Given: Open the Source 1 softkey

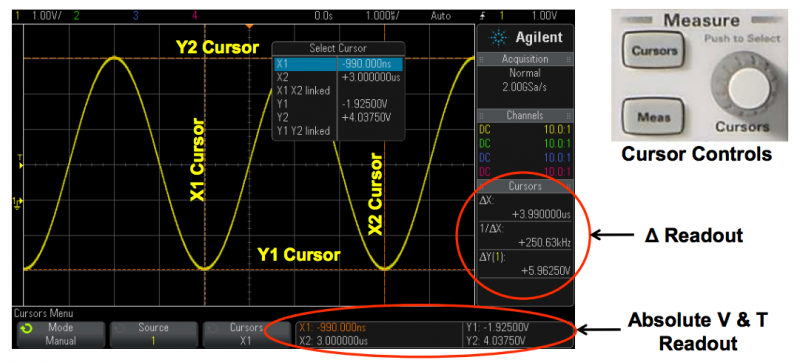Looking at the screenshot, I should pos(153,334).
